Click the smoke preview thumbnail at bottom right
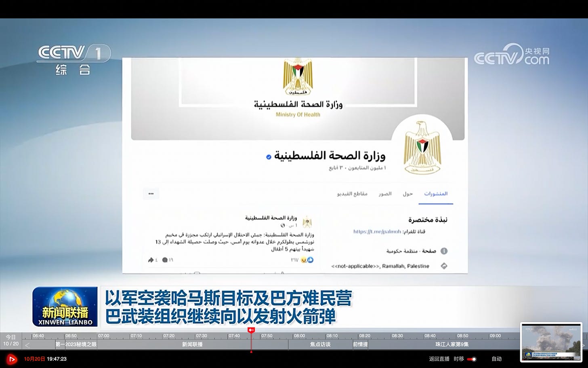This screenshot has height=368, width=588. click(x=551, y=343)
